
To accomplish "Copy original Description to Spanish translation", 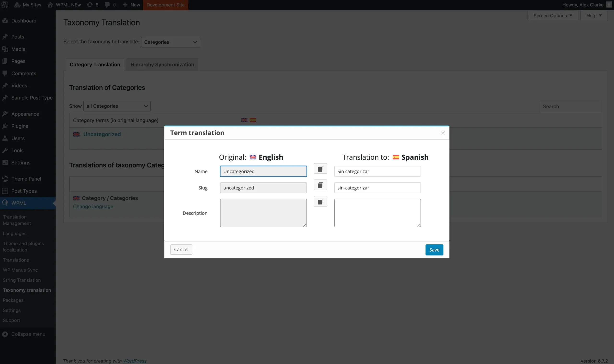I will coord(320,202).
